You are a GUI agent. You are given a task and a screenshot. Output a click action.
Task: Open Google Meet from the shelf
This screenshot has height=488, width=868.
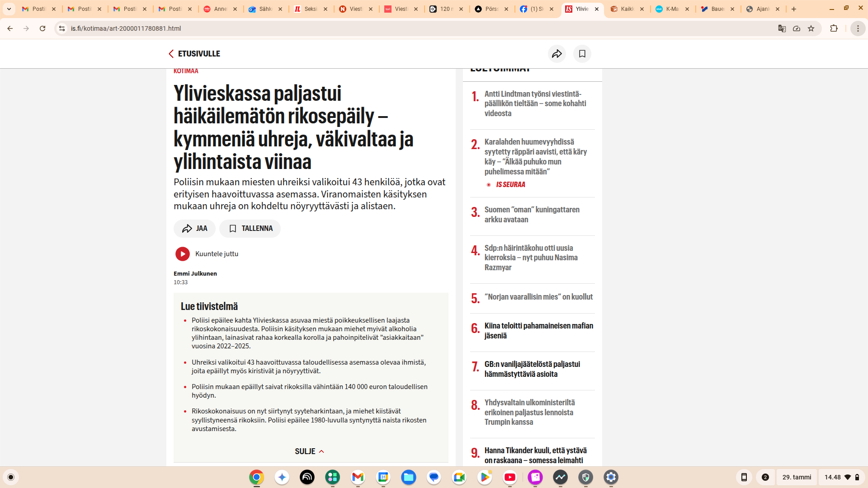pos(459,477)
